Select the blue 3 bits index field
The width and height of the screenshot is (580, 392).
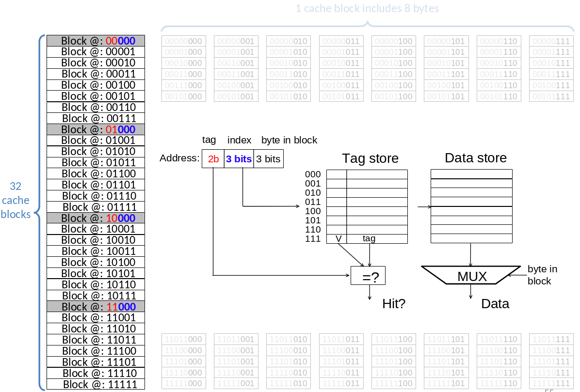tap(239, 159)
